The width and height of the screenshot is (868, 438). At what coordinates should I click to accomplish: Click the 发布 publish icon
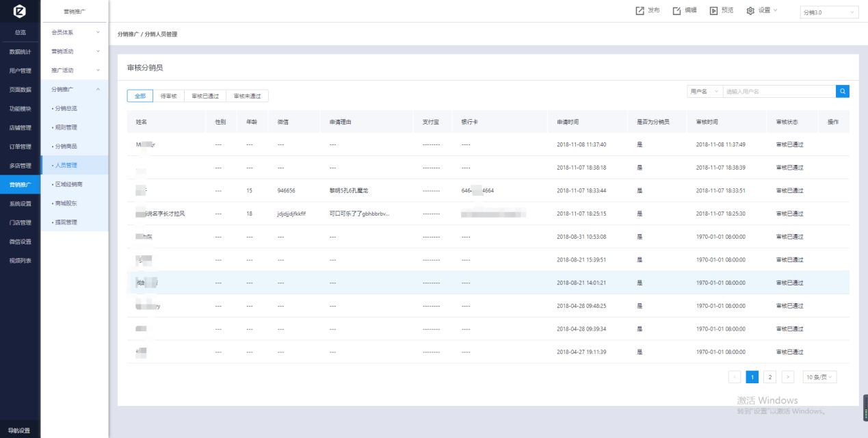pos(640,11)
